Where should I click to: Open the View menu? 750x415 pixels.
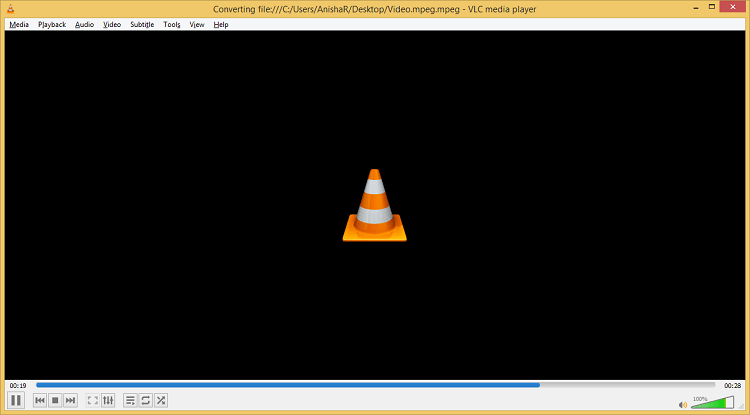197,24
